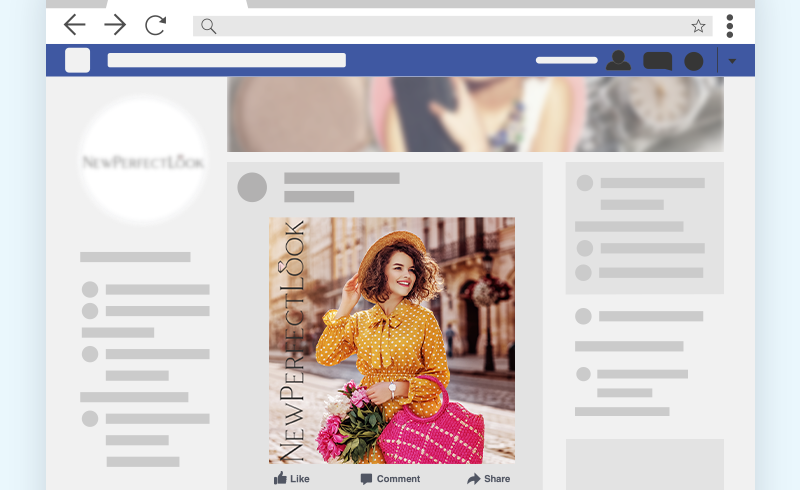Click the profile name link in header

click(x=567, y=61)
